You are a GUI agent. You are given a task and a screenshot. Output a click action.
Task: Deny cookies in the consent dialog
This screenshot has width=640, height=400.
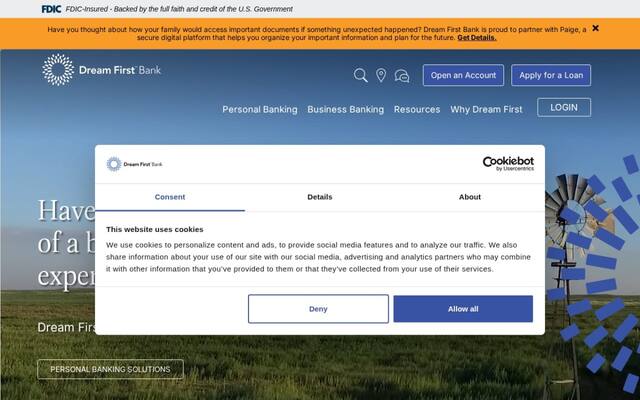(318, 309)
